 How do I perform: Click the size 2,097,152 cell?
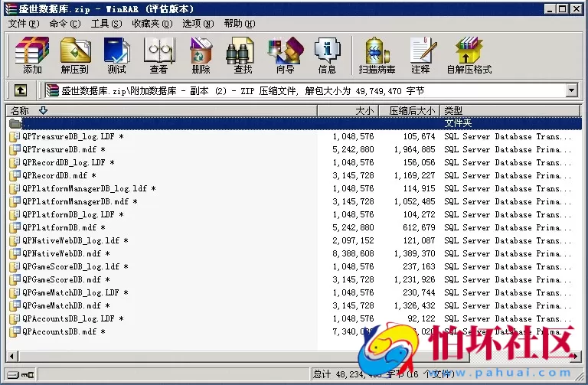(x=353, y=240)
